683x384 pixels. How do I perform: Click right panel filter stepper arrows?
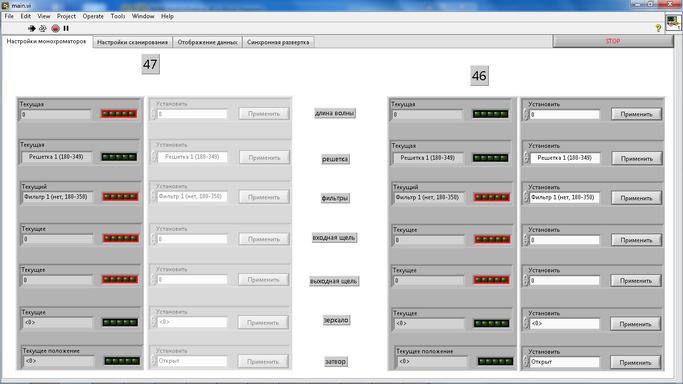(x=526, y=198)
